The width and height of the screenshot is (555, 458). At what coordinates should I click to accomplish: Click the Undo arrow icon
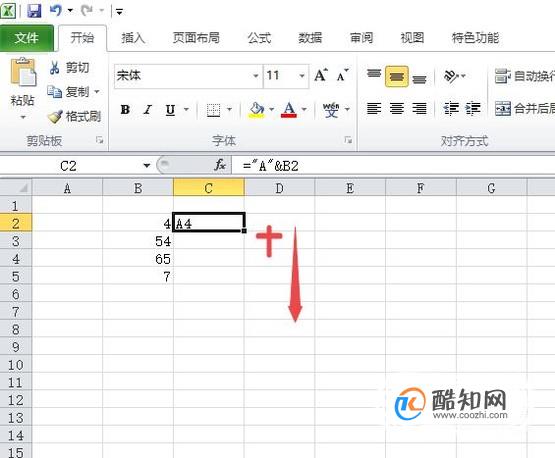[56, 10]
